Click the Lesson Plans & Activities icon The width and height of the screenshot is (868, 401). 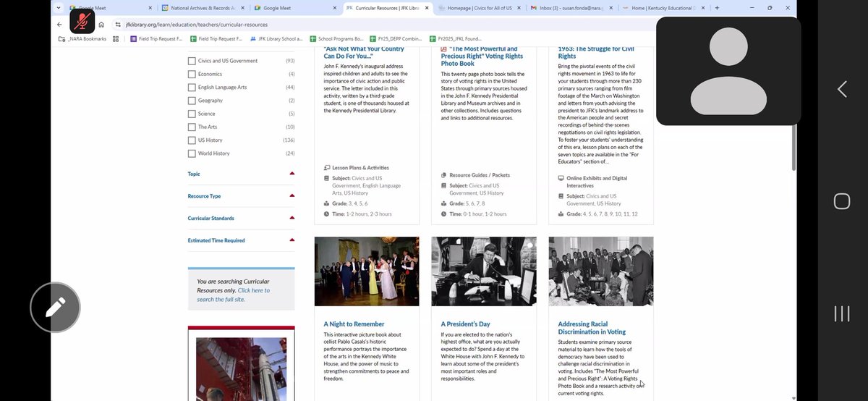pos(327,168)
